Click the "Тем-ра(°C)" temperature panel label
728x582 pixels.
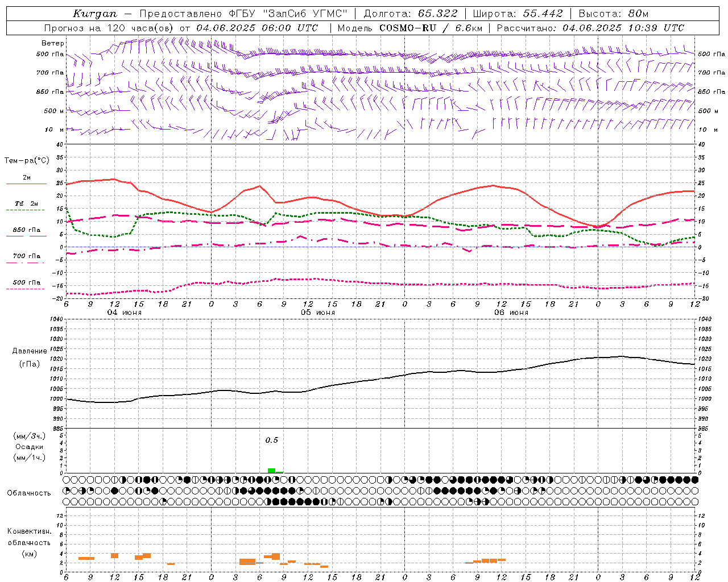pyautogui.click(x=27, y=161)
